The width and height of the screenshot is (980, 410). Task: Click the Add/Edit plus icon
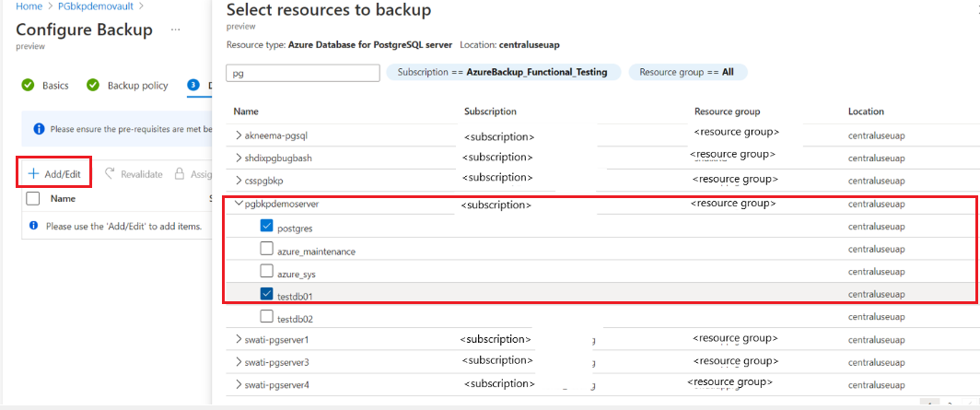32,173
